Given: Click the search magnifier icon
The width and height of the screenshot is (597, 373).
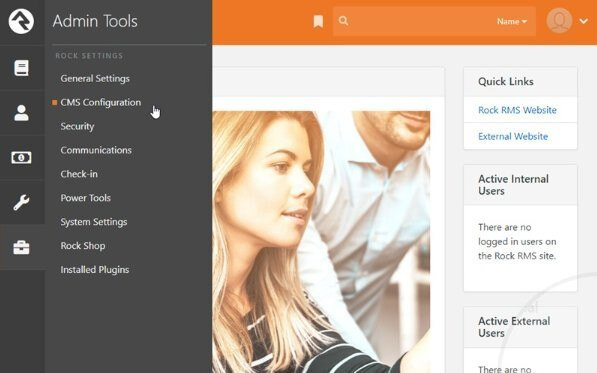Looking at the screenshot, I should pos(343,21).
